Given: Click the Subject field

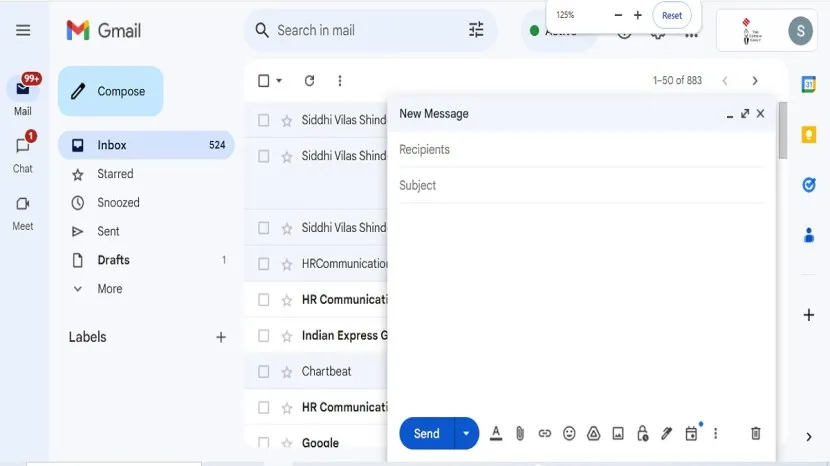Looking at the screenshot, I should [x=582, y=185].
